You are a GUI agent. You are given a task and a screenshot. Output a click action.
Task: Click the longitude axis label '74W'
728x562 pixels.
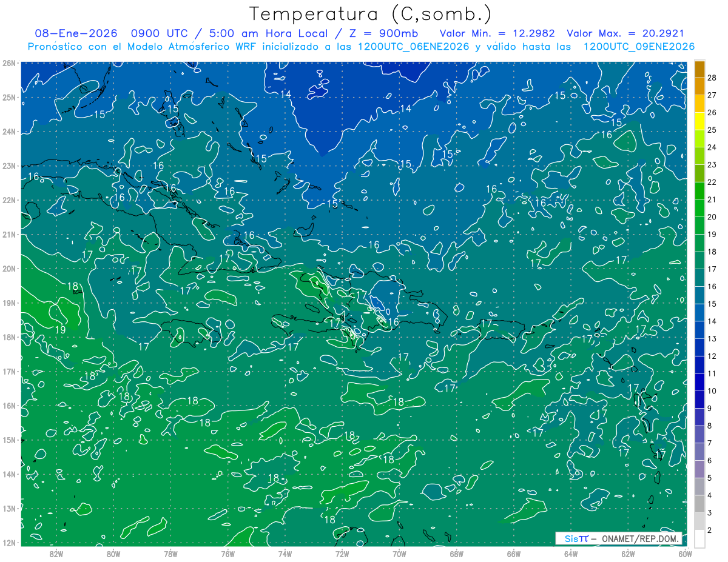coord(285,554)
